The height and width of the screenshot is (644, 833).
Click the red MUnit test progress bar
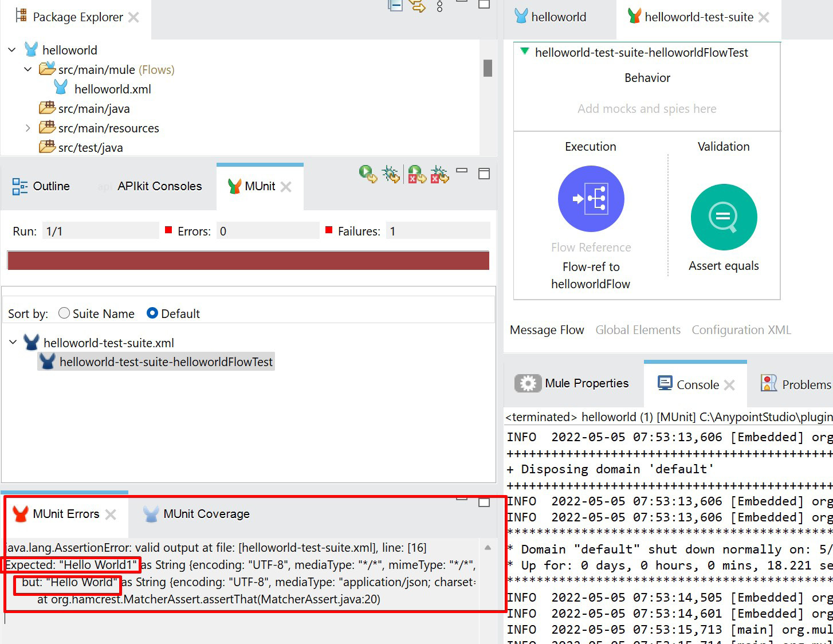coord(248,260)
